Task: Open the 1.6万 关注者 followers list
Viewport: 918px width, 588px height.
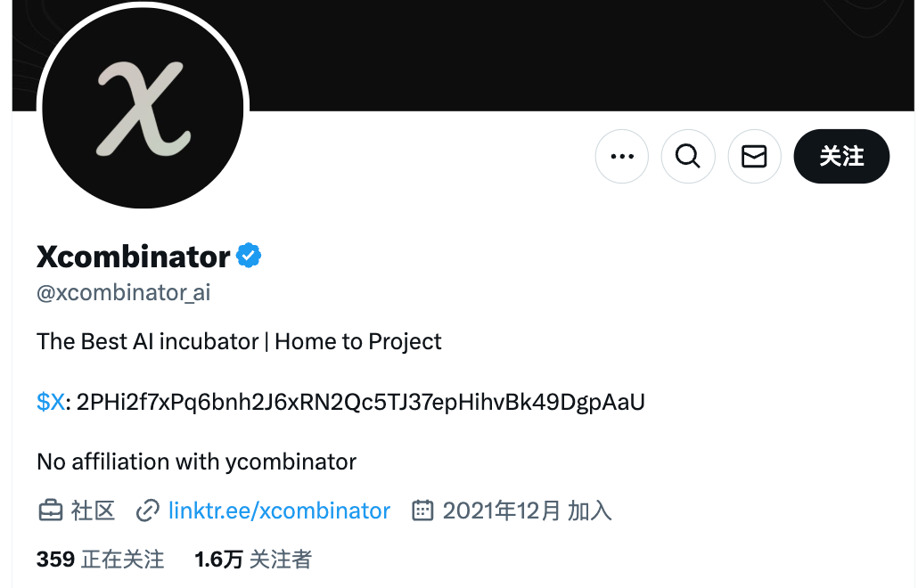Action: [252, 559]
